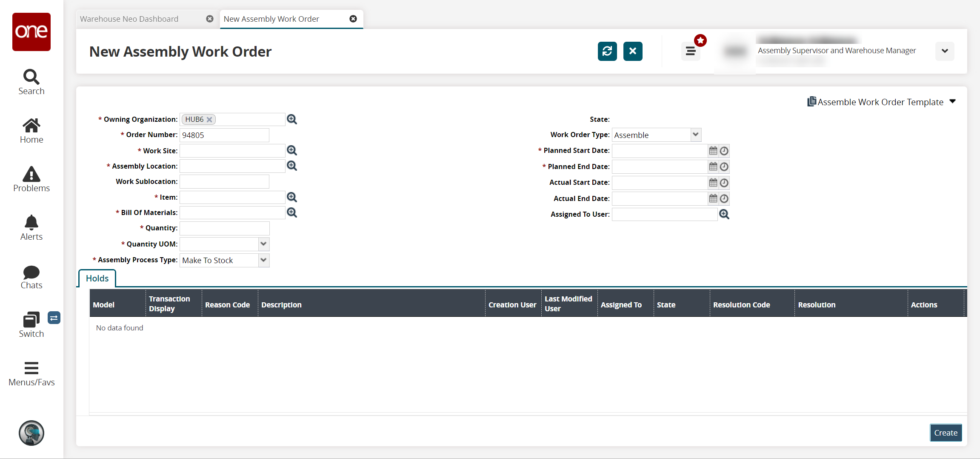The image size is (980, 459).
Task: Click the ONE logo in the sidebar
Action: pos(31,32)
